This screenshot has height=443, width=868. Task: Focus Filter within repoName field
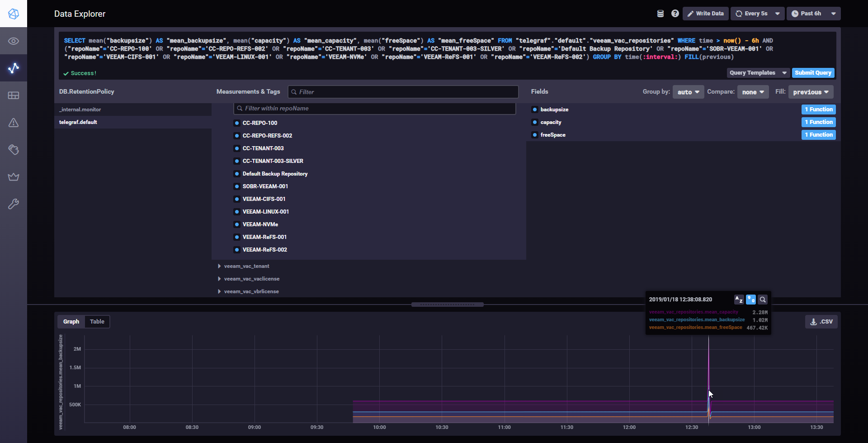tap(374, 109)
